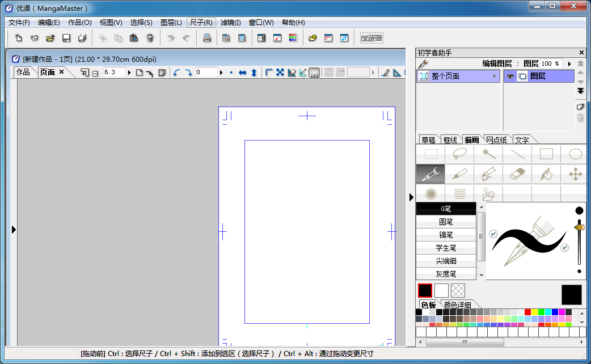
Task: Click the Print icon in the main toolbar
Action: [206, 38]
